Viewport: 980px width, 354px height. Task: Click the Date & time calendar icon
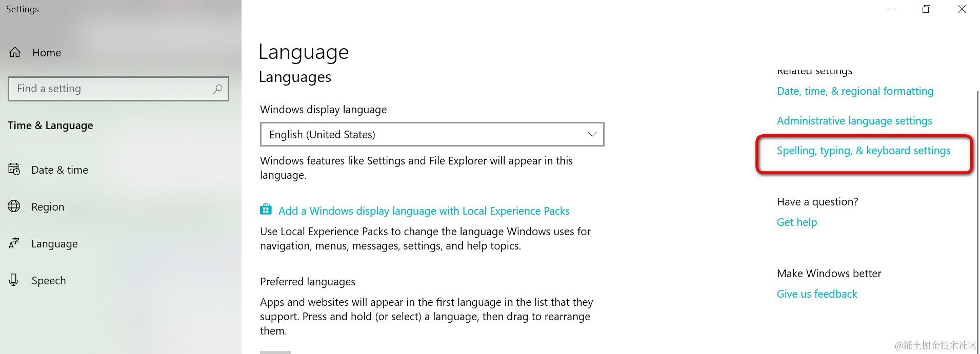14,170
